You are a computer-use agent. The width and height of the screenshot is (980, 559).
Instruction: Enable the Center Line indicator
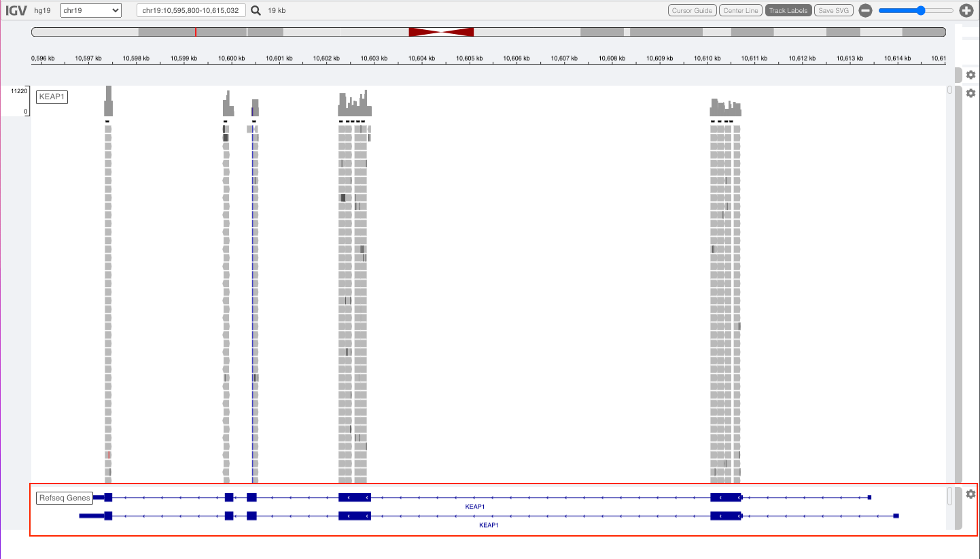[740, 10]
